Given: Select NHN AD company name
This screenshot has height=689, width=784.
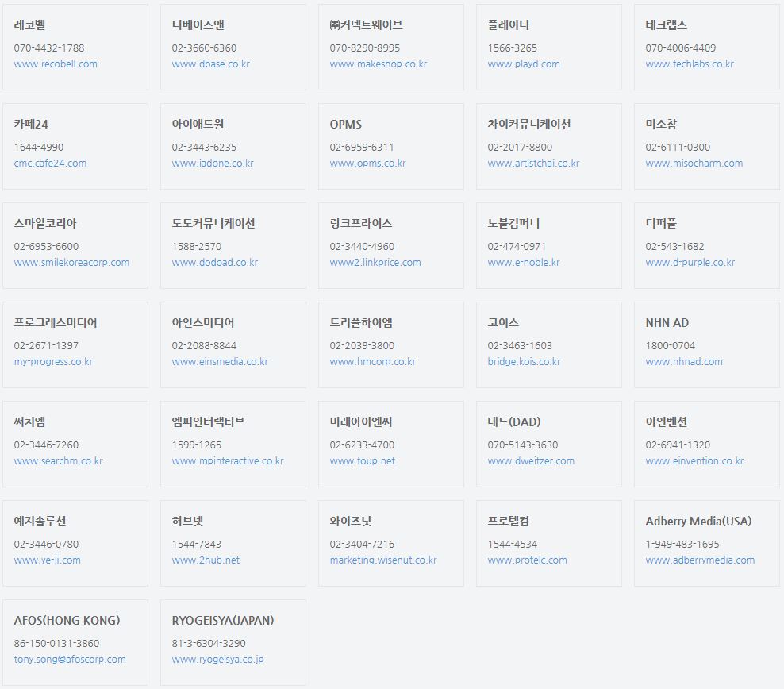Looking at the screenshot, I should pos(667,322).
